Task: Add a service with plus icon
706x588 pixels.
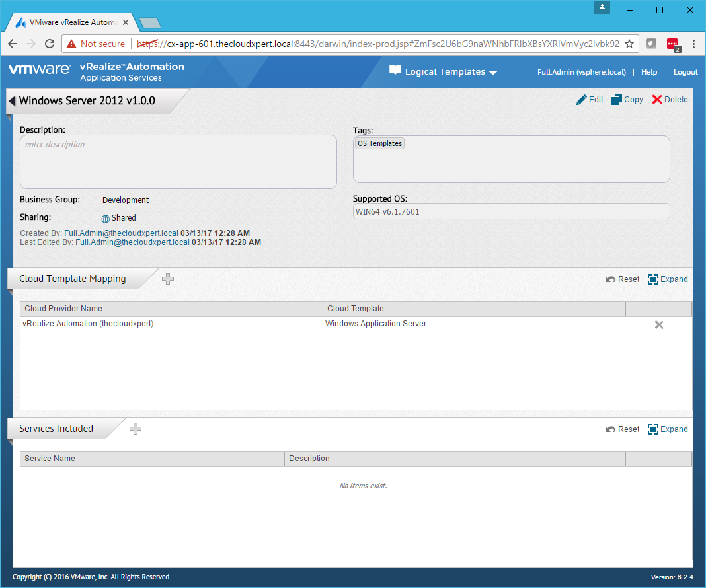Action: click(136, 429)
